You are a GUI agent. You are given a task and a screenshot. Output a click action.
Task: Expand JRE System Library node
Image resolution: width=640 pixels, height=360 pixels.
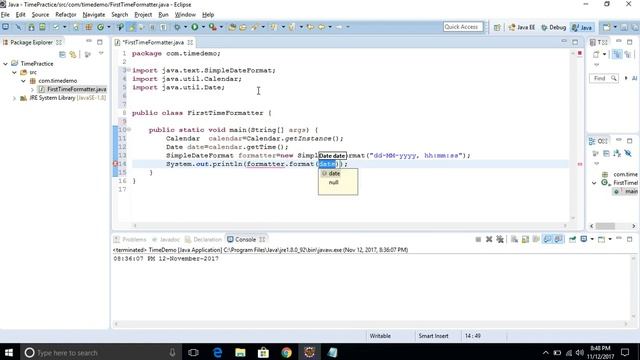pos(14,98)
